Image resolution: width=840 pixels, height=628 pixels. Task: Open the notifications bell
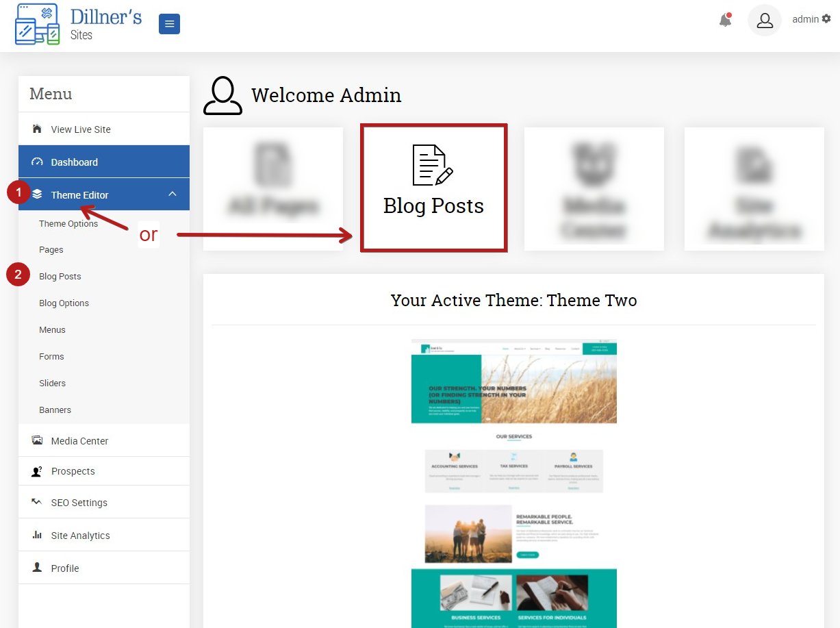pyautogui.click(x=726, y=20)
